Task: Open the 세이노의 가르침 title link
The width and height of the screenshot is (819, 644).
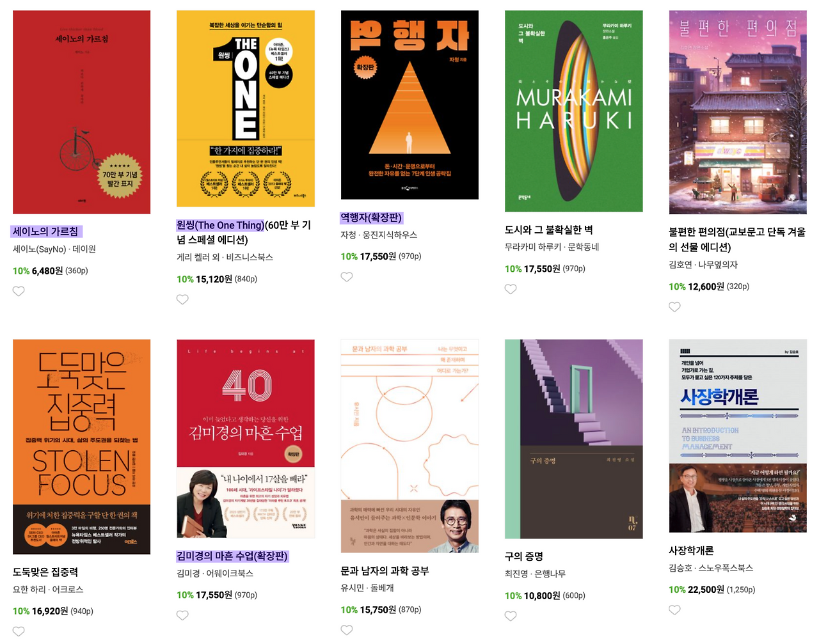Action: (x=45, y=232)
